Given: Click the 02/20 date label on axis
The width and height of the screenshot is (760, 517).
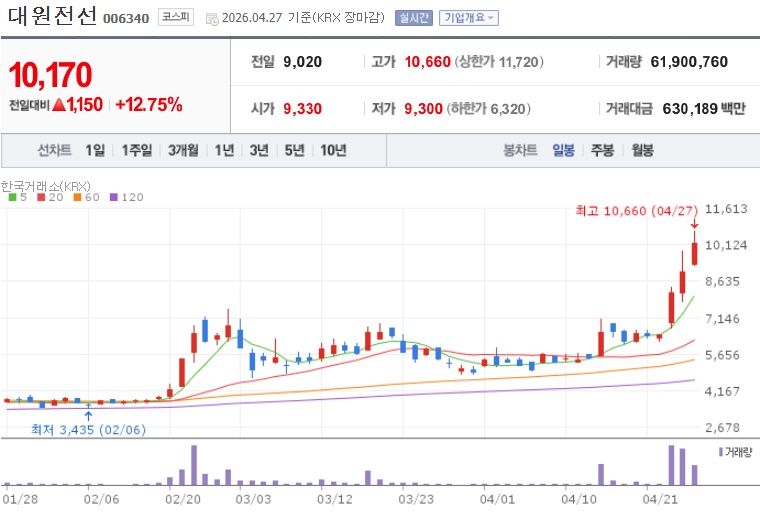Looking at the screenshot, I should (183, 500).
